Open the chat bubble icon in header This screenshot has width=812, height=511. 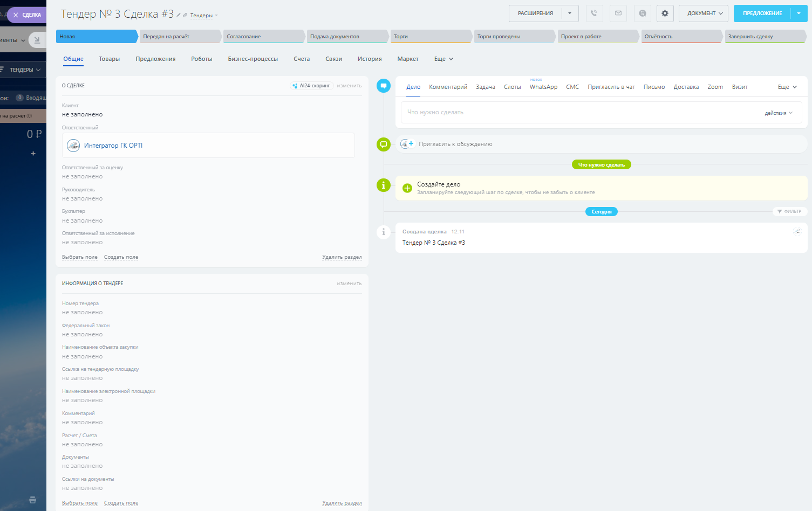[642, 13]
